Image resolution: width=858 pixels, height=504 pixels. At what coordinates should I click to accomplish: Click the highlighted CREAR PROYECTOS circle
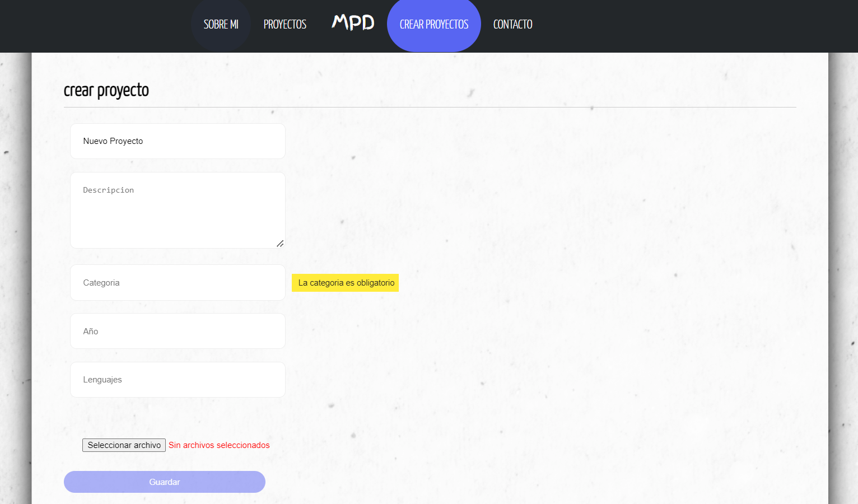pyautogui.click(x=433, y=24)
